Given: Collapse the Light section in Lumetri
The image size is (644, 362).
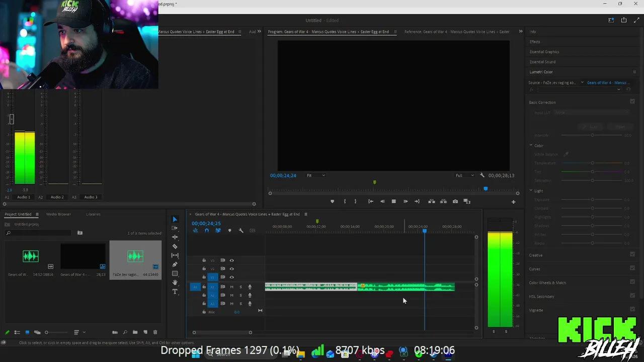Looking at the screenshot, I should [531, 191].
